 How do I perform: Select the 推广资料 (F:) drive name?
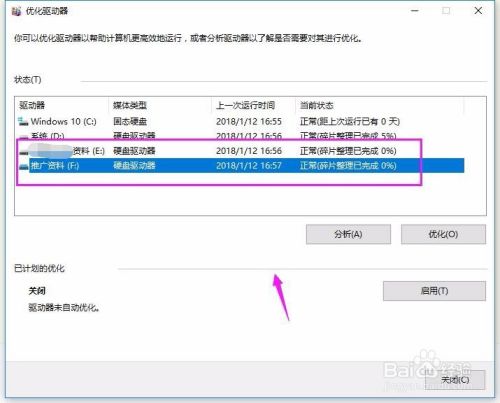pos(55,166)
